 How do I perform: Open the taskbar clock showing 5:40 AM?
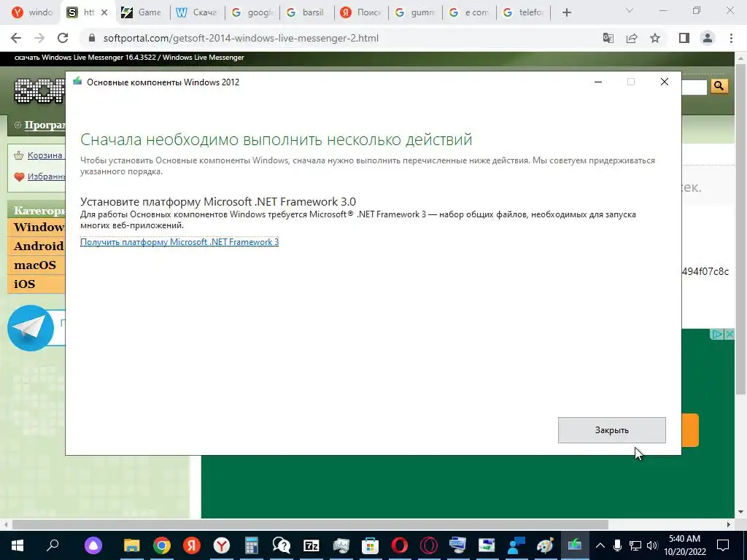pyautogui.click(x=684, y=545)
